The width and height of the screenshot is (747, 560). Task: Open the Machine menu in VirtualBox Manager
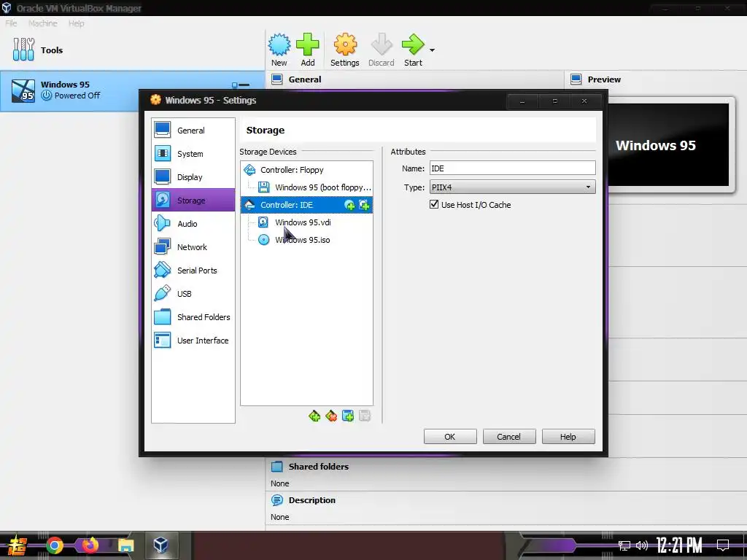(x=42, y=23)
